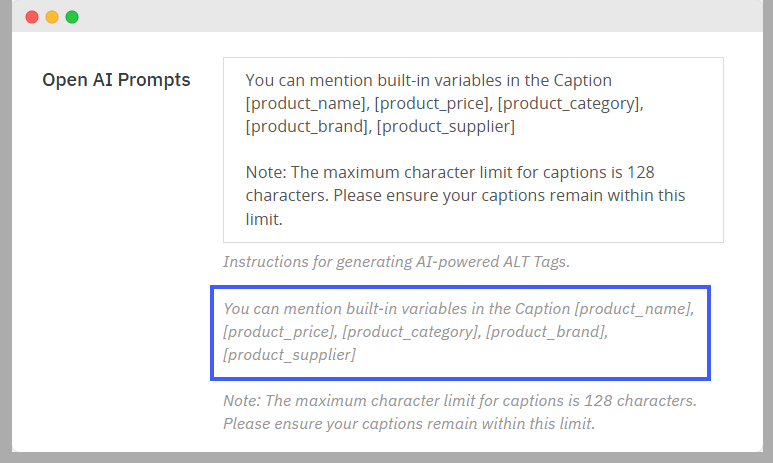Maximize the window using the green button

click(72, 17)
